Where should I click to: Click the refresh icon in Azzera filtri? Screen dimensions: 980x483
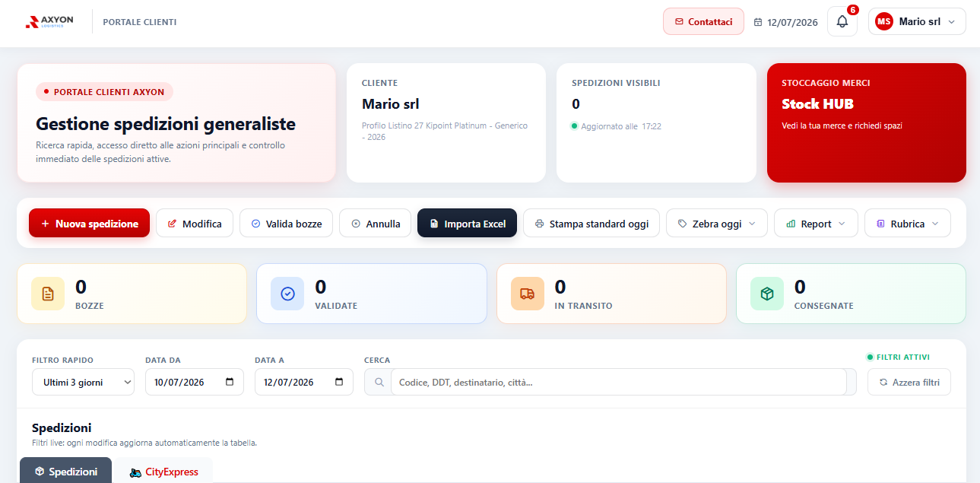click(883, 382)
